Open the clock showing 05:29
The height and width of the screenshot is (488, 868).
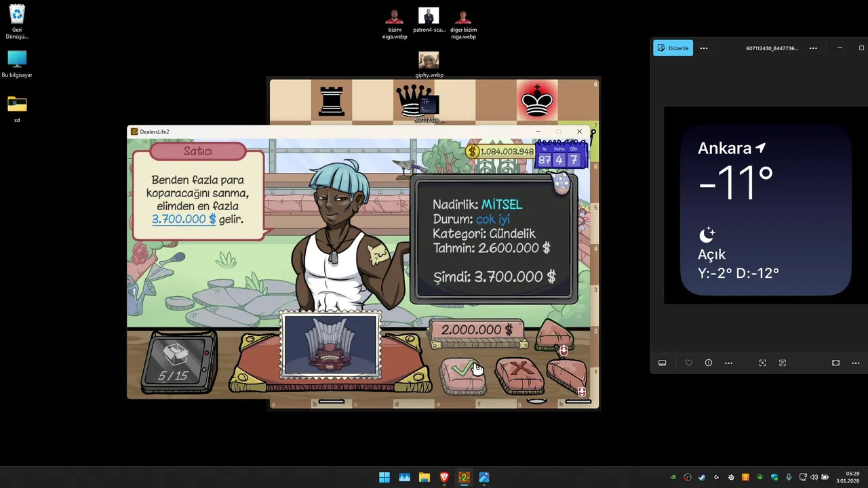pos(848,477)
